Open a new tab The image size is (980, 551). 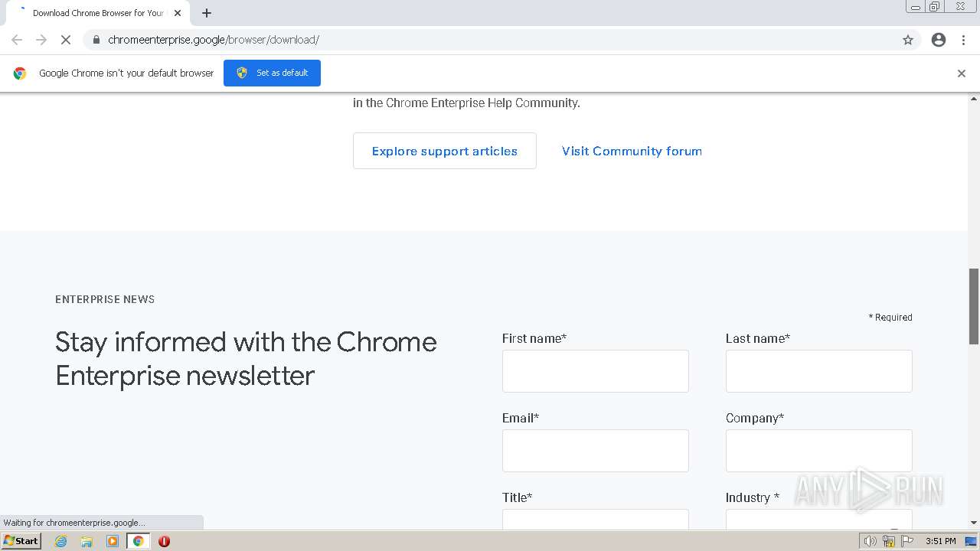pyautogui.click(x=207, y=13)
